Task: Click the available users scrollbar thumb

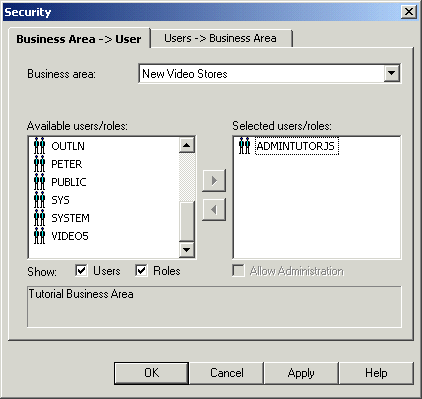Action: point(187,221)
